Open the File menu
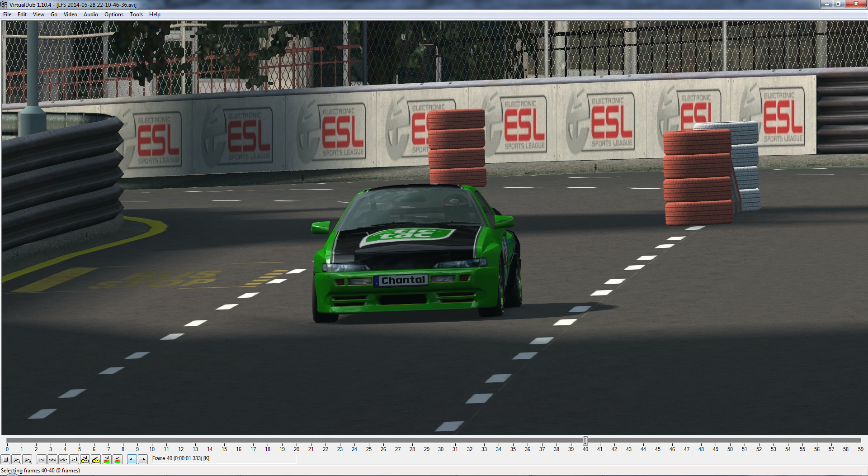Viewport: 868px width, 476px height. coord(7,14)
